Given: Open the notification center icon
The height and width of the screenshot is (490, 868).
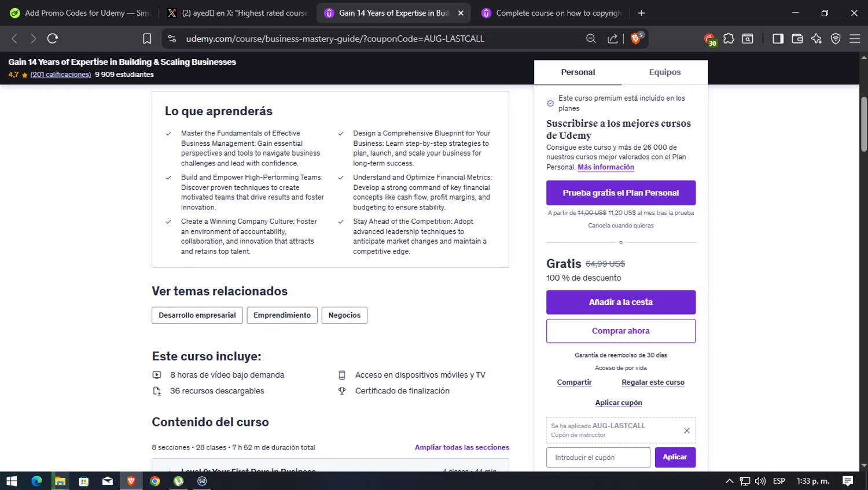Looking at the screenshot, I should [x=848, y=481].
